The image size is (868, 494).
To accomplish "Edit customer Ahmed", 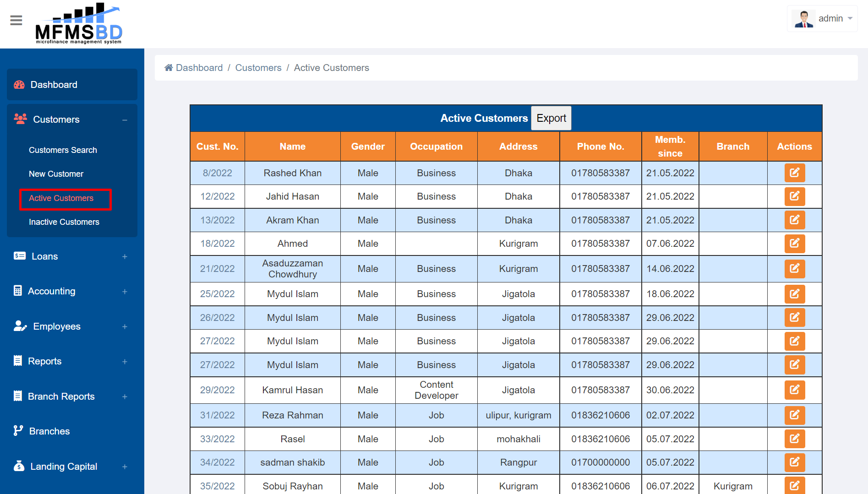I will click(795, 244).
